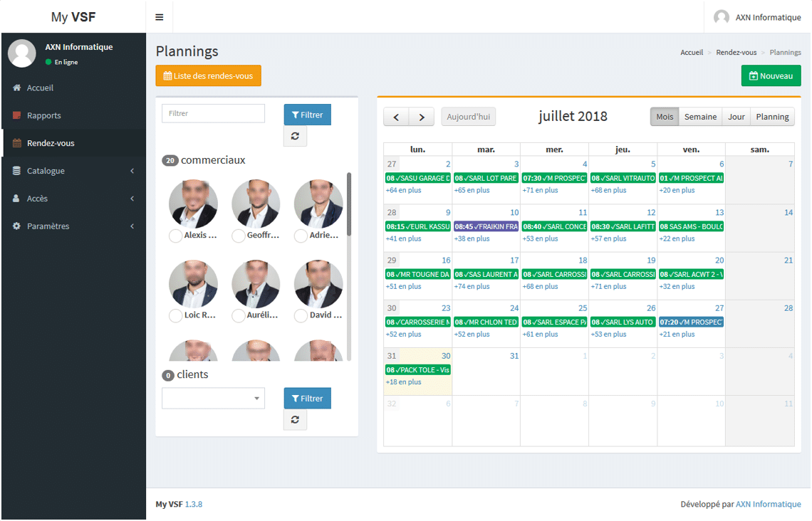Open the 08:15 EURL KASSU event
Viewport: 812px width, 521px height.
(417, 226)
